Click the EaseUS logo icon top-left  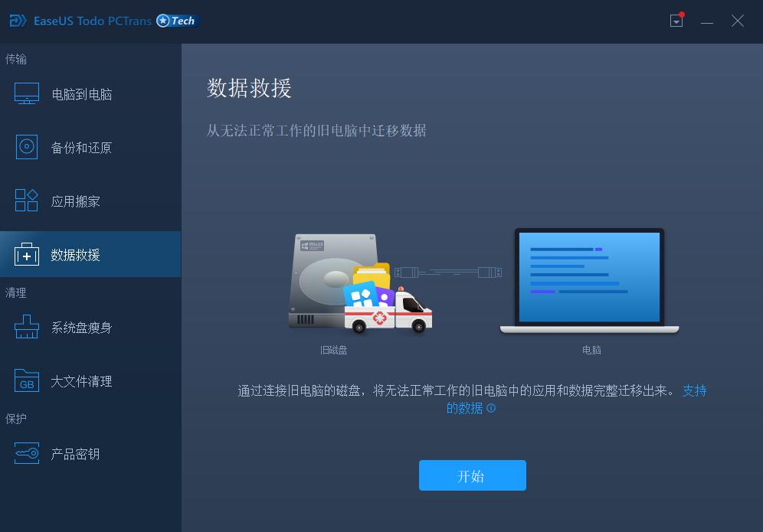pos(16,21)
